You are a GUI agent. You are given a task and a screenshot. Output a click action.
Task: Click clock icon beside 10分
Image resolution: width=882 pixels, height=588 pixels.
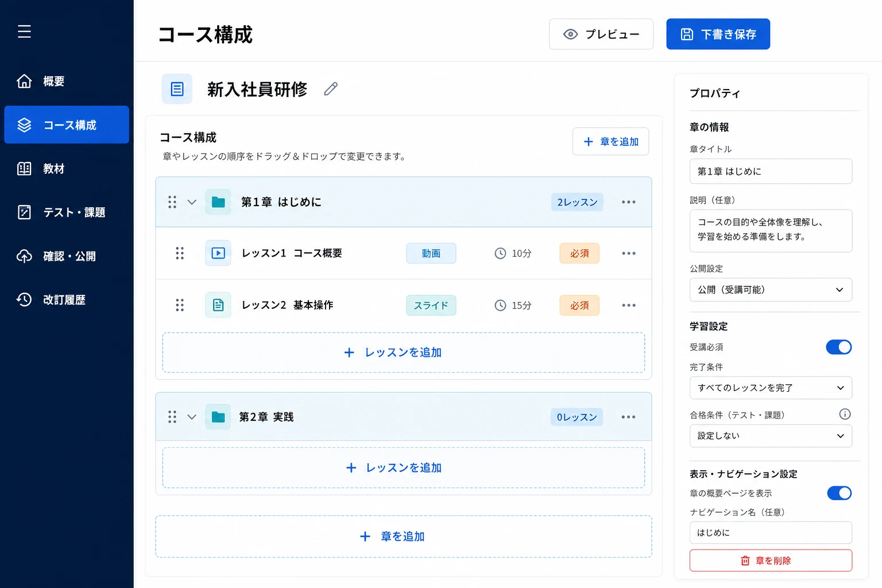pos(500,253)
